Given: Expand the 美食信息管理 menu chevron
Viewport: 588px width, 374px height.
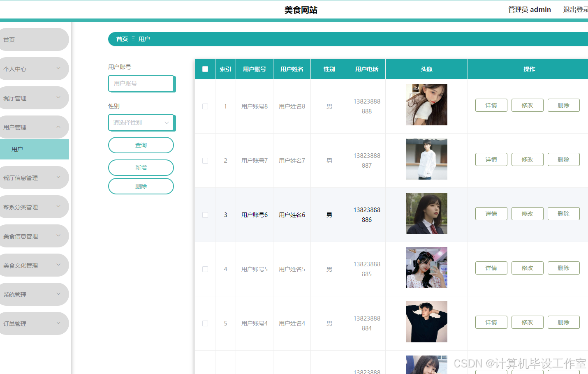Looking at the screenshot, I should click(x=58, y=235).
